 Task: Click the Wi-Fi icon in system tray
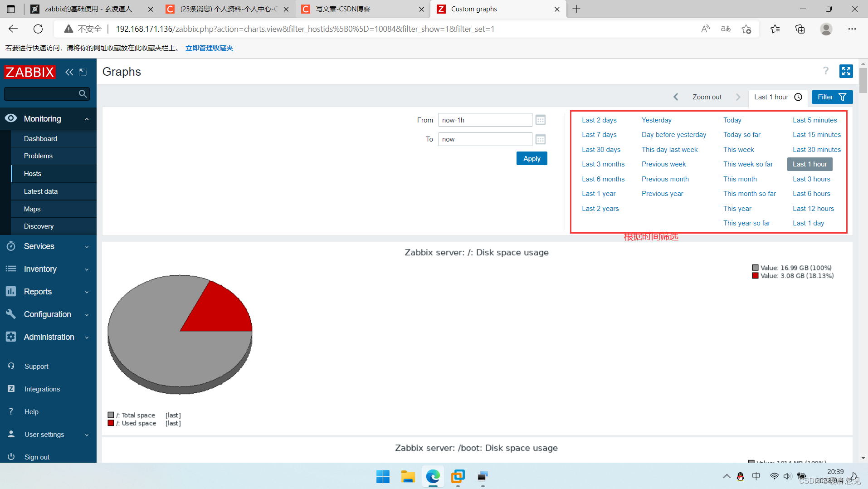click(774, 476)
